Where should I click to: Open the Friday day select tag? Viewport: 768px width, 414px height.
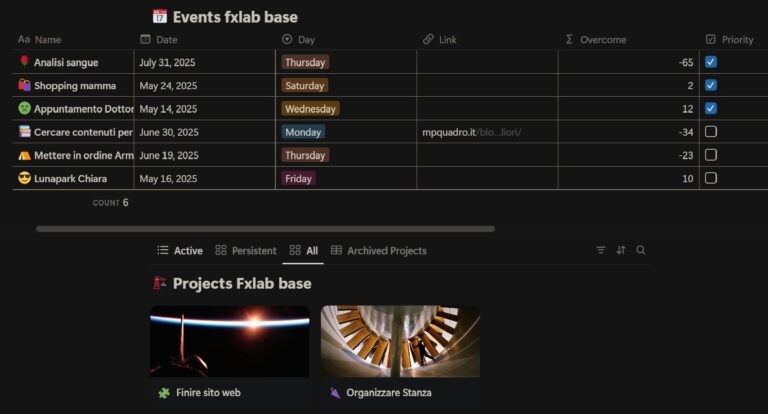299,178
